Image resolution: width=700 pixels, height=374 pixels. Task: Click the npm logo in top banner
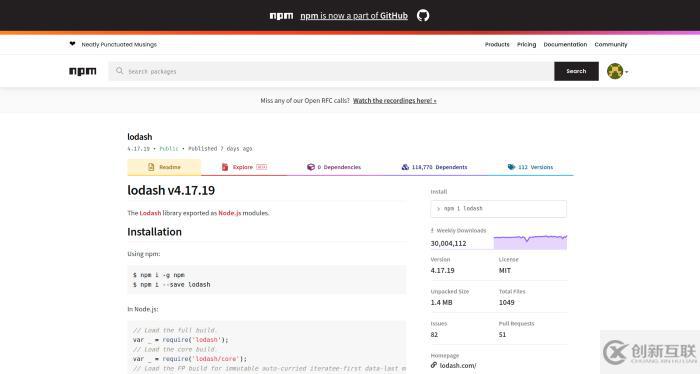(281, 16)
